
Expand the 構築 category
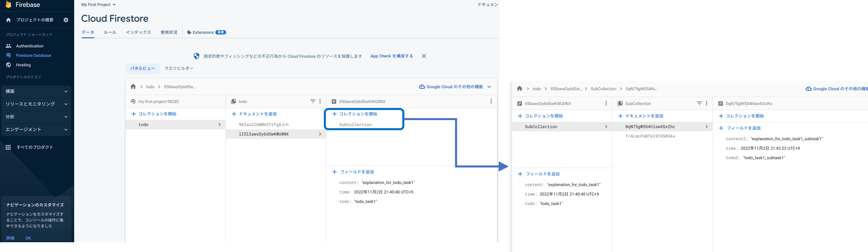[36, 91]
